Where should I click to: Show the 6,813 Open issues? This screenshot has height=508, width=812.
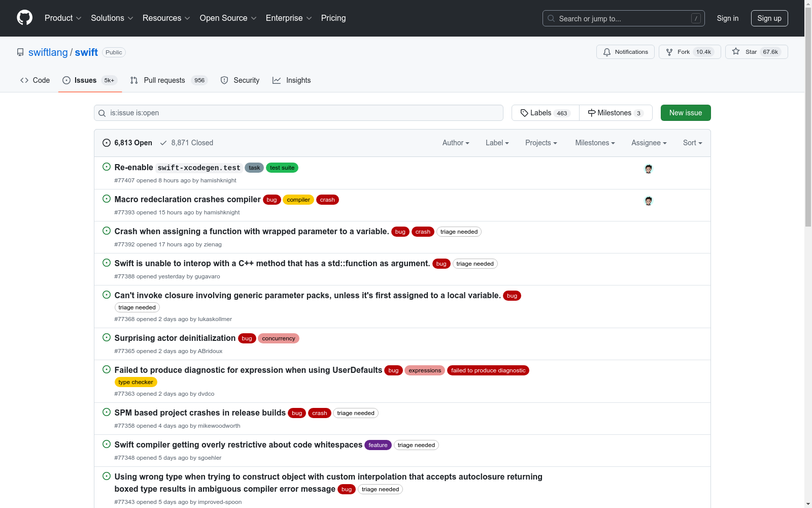tap(127, 143)
